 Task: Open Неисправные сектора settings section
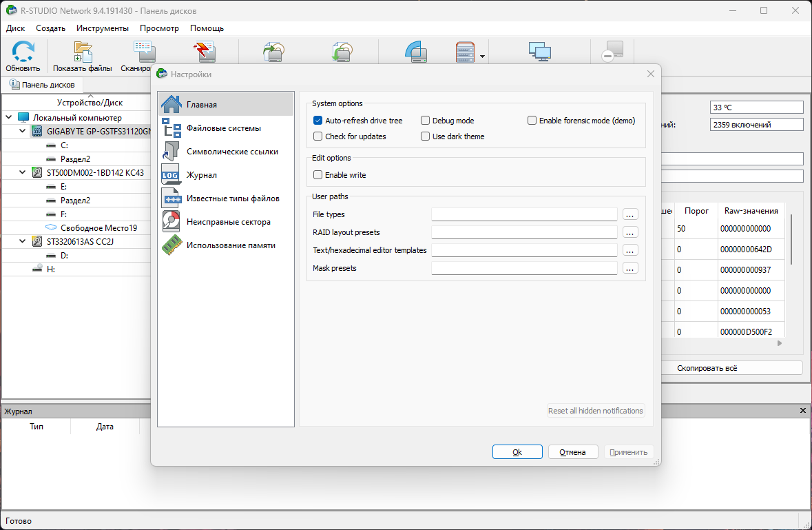(x=226, y=222)
